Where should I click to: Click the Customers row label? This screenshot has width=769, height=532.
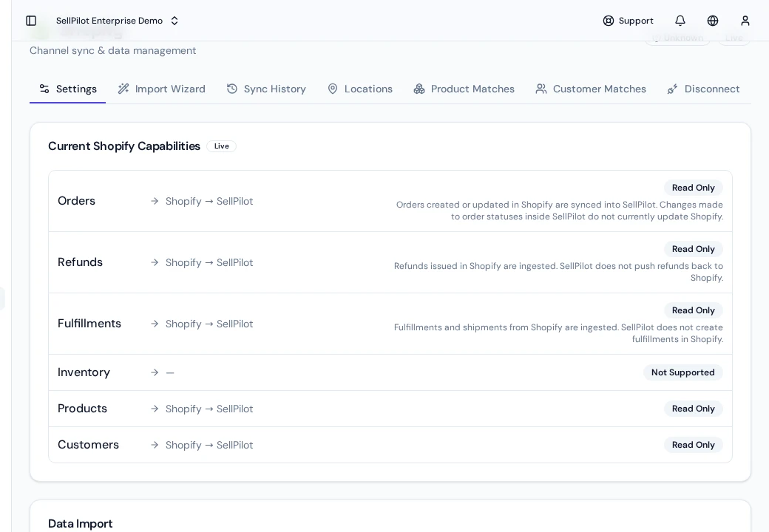click(88, 445)
